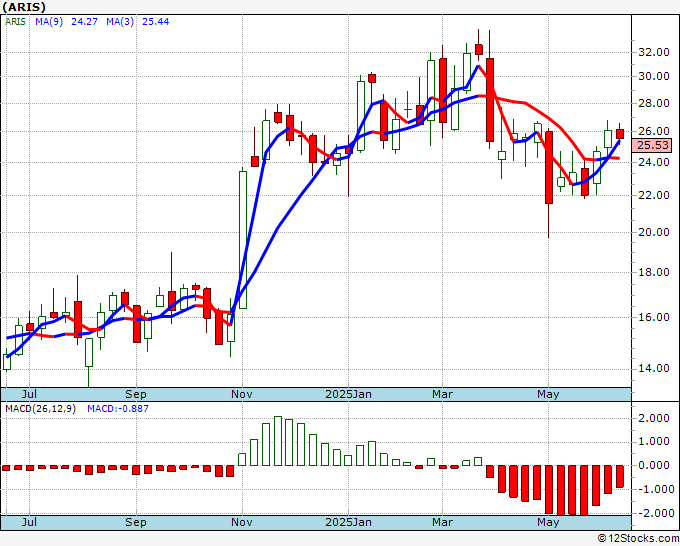680x546 pixels.
Task: Click the 1.000 MACD axis label
Action: point(654,441)
